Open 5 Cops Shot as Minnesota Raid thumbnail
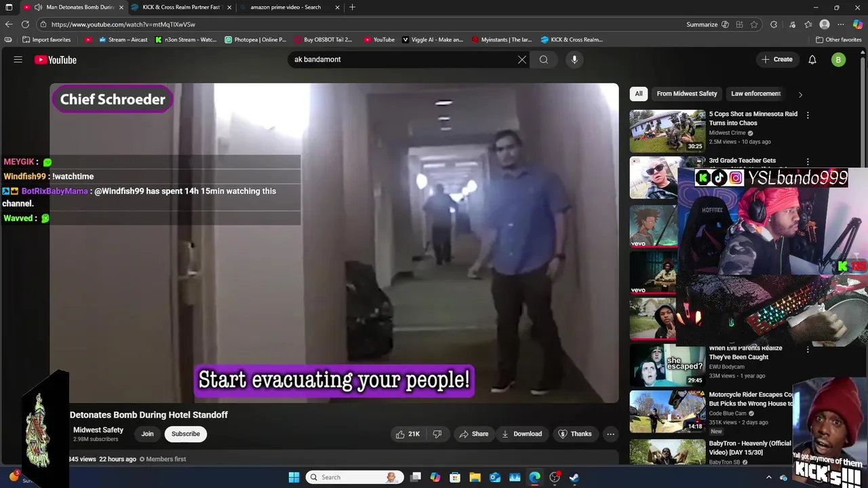Screen dimensions: 868x488 pos(667,131)
